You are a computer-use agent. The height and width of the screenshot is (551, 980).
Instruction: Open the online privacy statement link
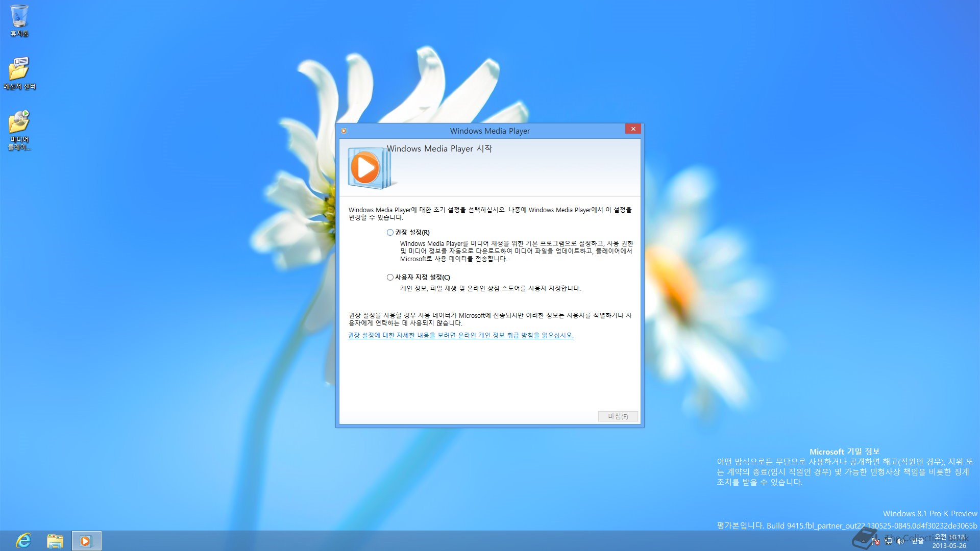pyautogui.click(x=460, y=335)
